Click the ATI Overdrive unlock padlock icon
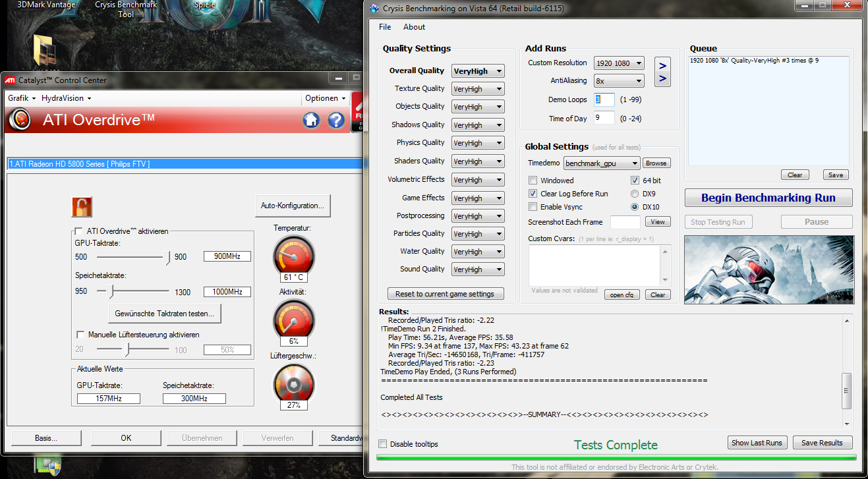Screen dimensions: 868x479 click(82, 207)
